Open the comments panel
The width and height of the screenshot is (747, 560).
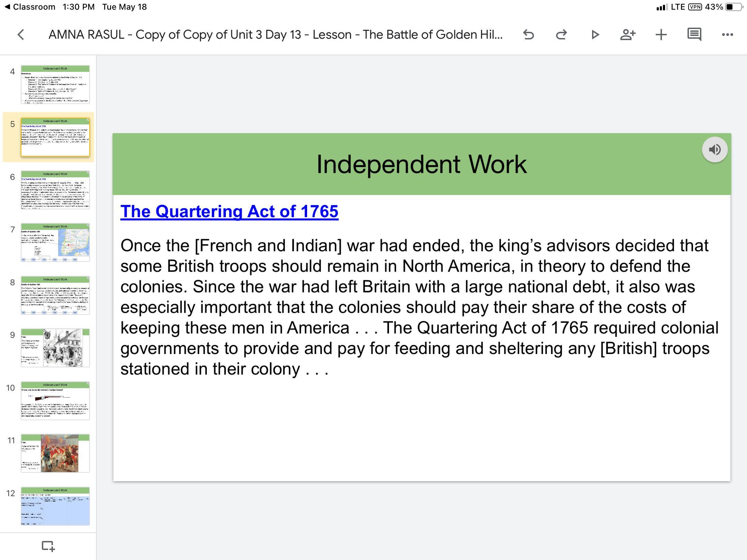[x=694, y=35]
